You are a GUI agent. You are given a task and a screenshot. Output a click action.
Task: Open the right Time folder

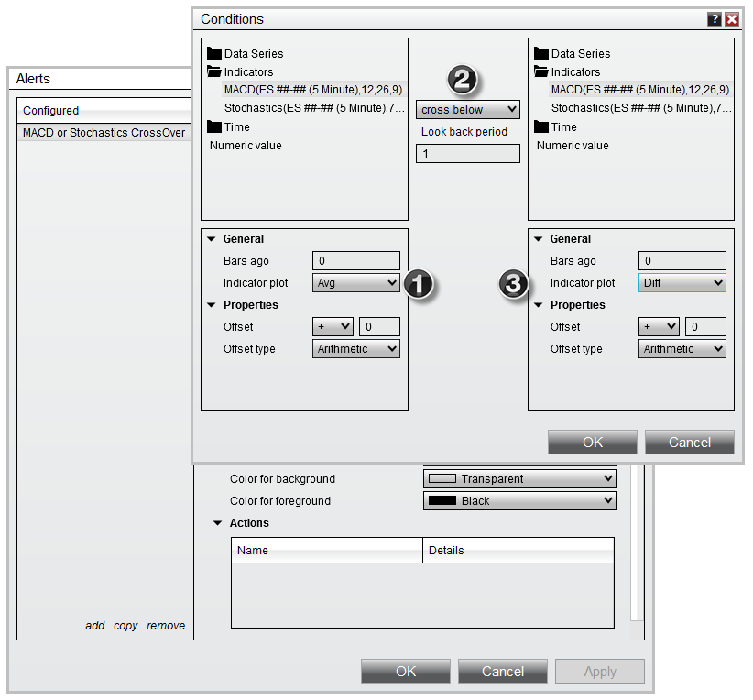541,127
